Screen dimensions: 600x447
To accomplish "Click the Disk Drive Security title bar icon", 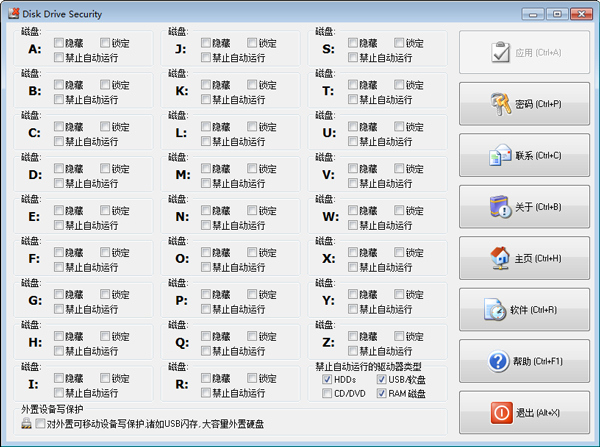I will click(x=14, y=13).
